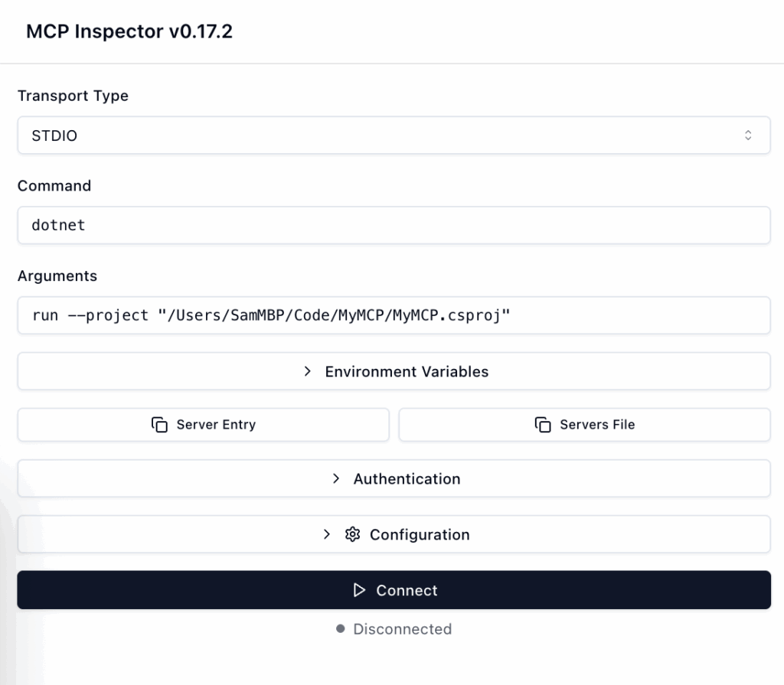Focus the Command field containing dotnet
784x685 pixels.
[394, 226]
